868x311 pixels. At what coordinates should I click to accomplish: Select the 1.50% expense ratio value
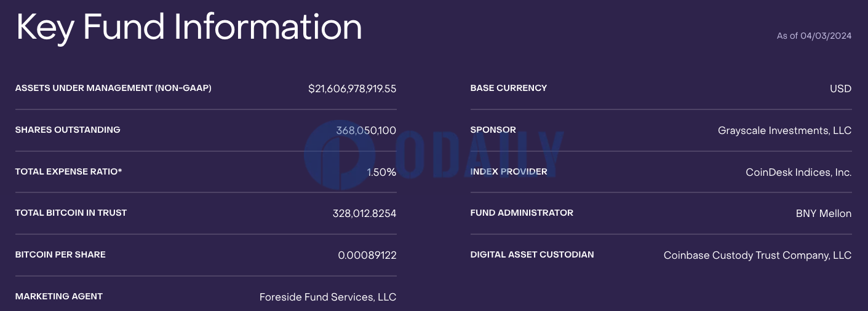381,172
